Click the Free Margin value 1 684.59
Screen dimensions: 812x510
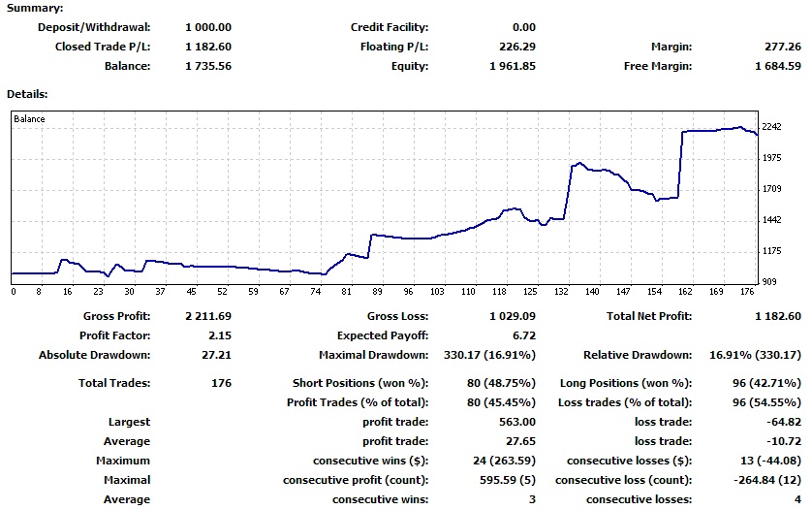point(777,66)
